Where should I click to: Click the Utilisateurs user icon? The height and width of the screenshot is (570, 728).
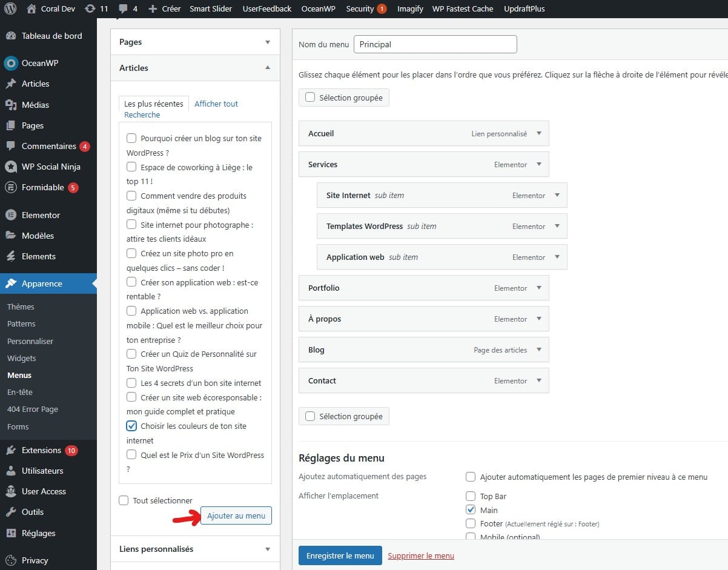click(11, 471)
